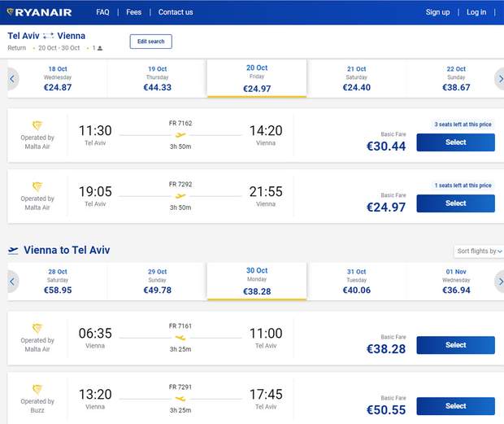This screenshot has height=424, width=504.
Task: Open the Fees page link
Action: pyautogui.click(x=133, y=12)
